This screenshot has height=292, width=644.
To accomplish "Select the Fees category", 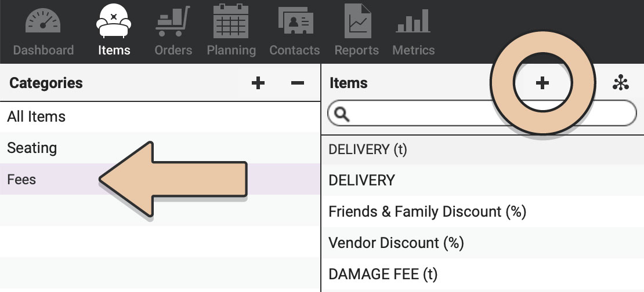I will tap(160, 179).
